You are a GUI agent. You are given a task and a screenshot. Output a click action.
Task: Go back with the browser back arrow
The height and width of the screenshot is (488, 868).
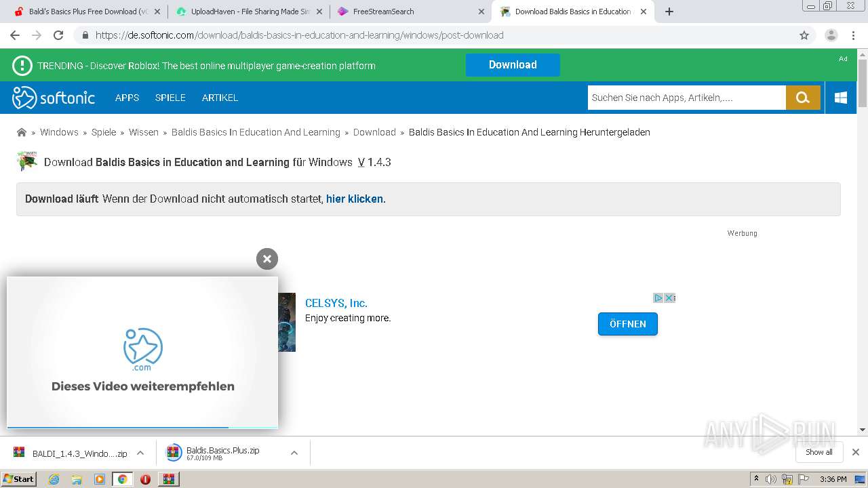coord(15,35)
